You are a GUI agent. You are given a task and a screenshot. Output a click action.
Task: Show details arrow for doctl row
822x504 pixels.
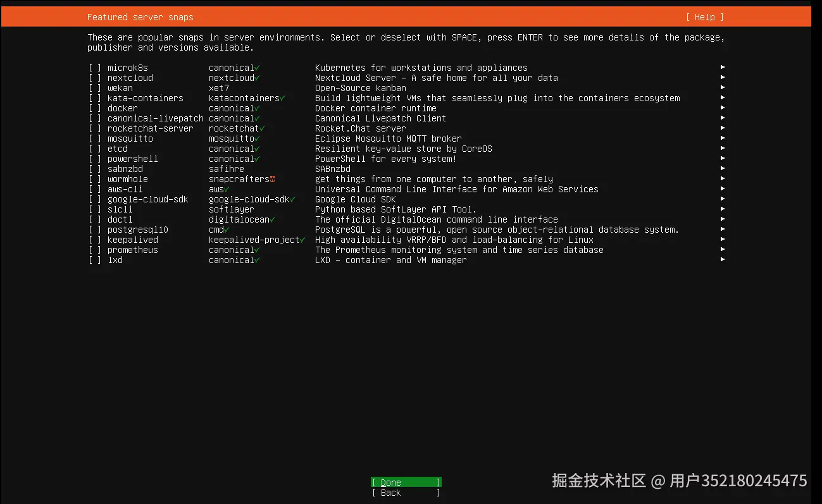point(723,219)
